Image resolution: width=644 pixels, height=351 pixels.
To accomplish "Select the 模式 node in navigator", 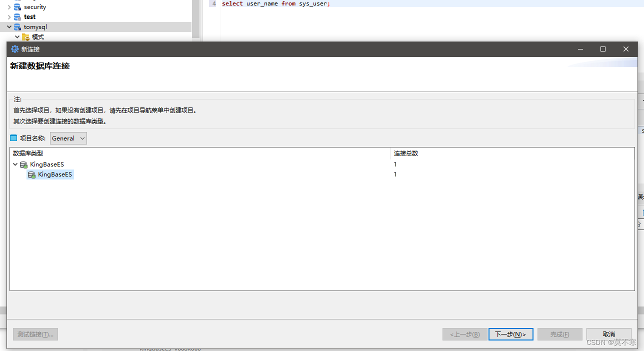I will point(38,37).
